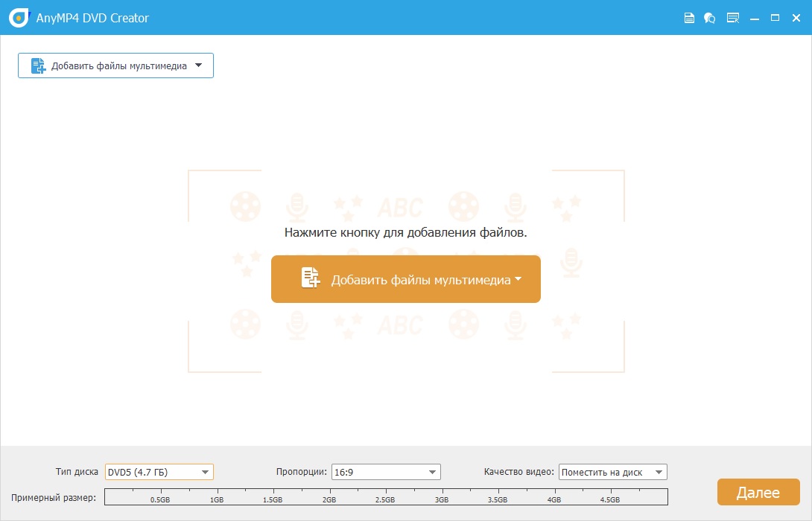
Task: Open the AnyMP4 DVD Creator logo menu
Action: click(17, 17)
